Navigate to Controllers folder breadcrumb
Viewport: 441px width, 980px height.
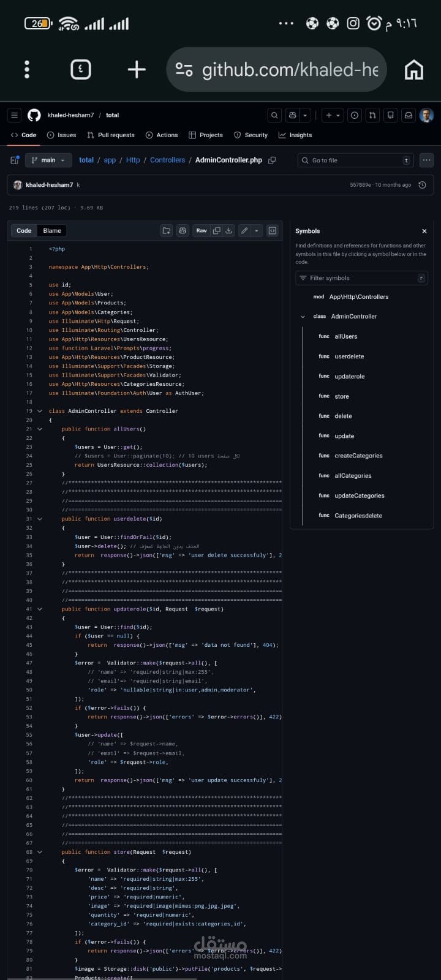click(x=167, y=160)
